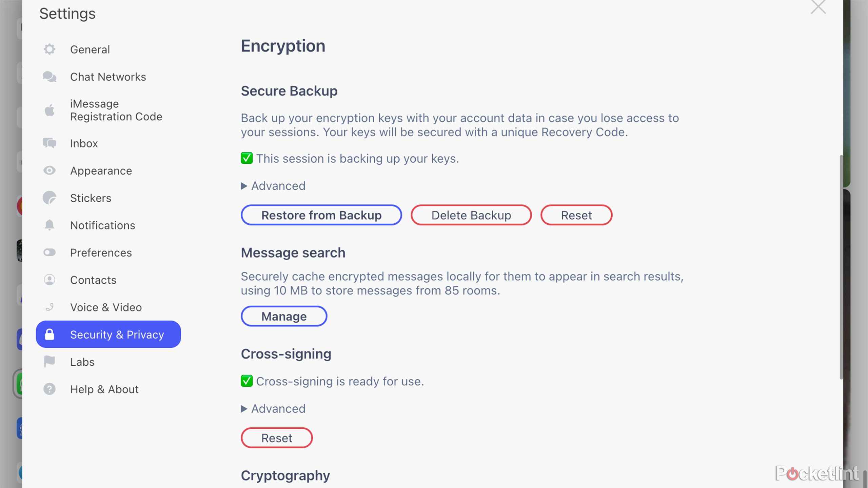
Task: Click the Stickers settings icon
Action: click(50, 197)
